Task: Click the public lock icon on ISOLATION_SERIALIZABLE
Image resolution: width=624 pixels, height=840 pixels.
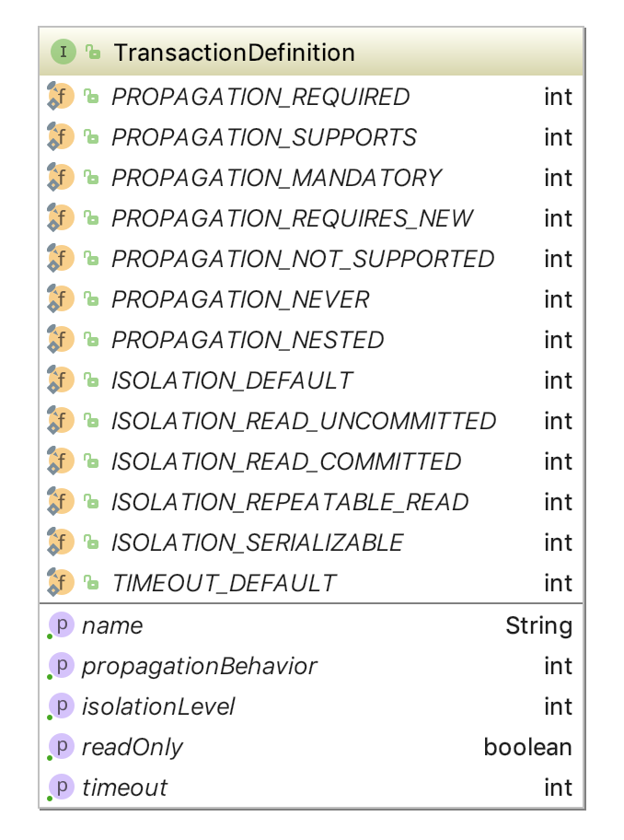Action: point(91,542)
